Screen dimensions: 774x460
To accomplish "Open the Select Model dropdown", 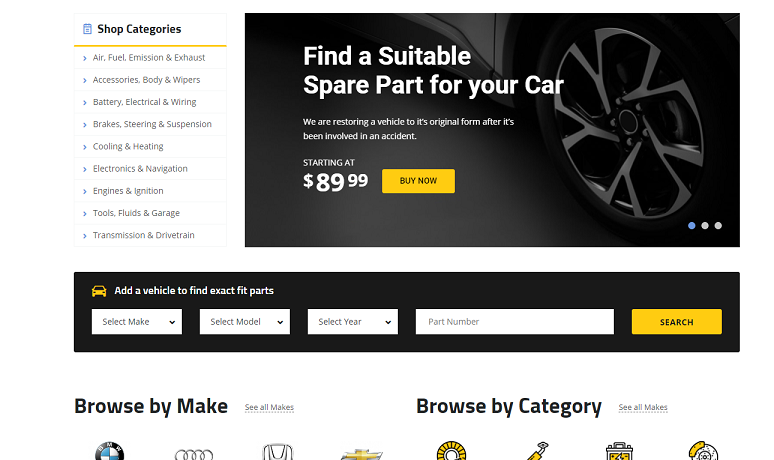I will pos(245,322).
